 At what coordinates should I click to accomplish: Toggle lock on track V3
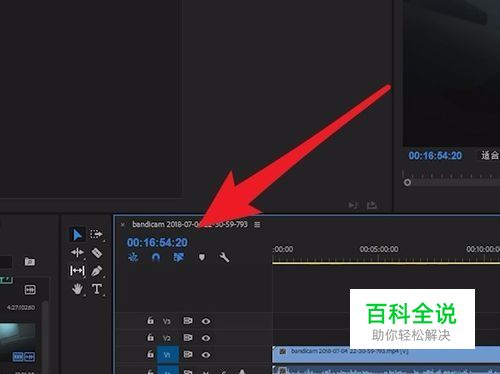(150, 321)
